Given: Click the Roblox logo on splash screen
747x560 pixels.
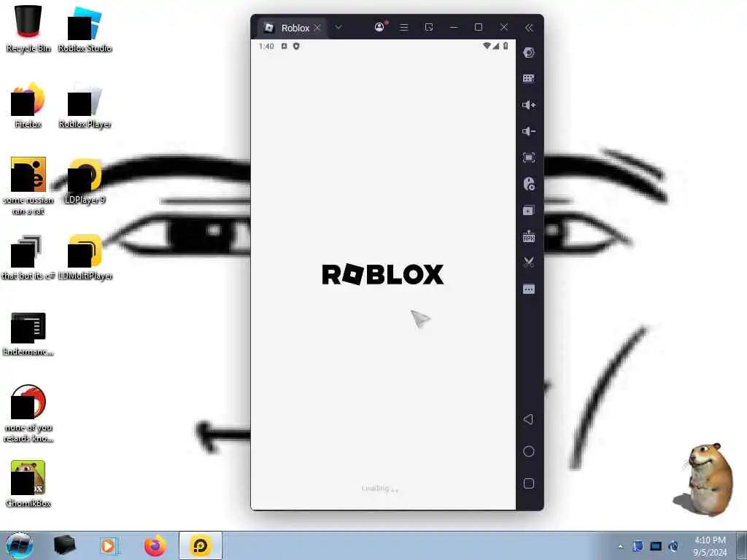Looking at the screenshot, I should pyautogui.click(x=383, y=274).
